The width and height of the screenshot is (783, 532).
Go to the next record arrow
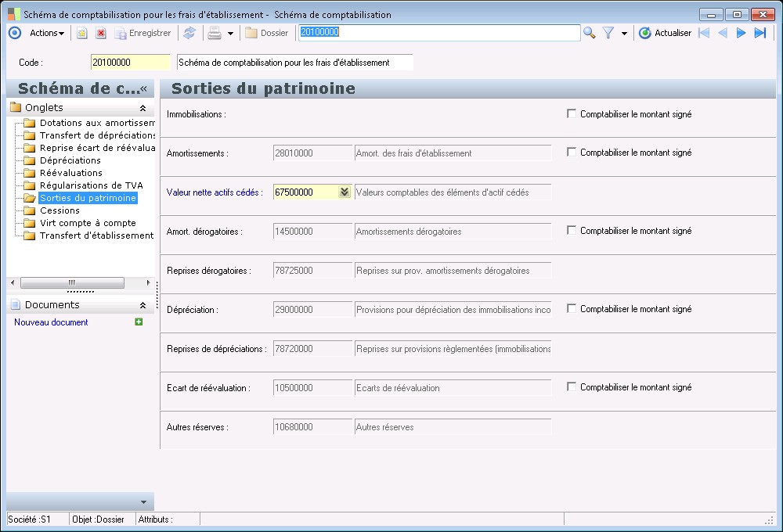tap(741, 33)
